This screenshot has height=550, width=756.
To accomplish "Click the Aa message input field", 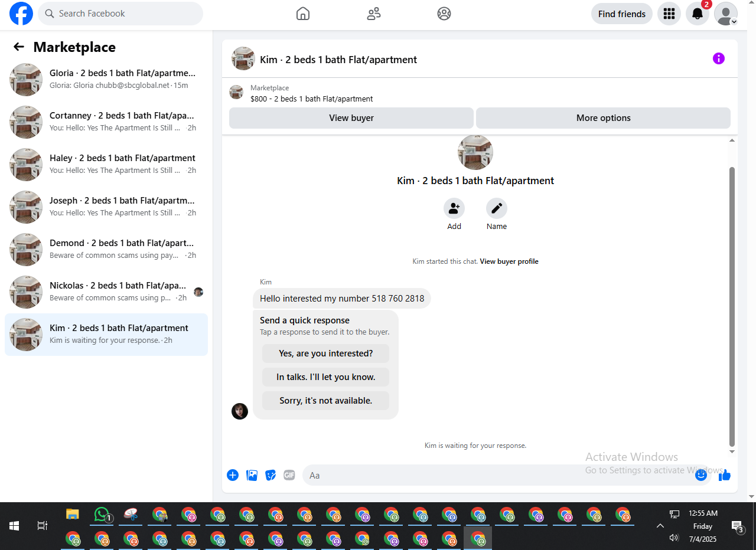I will pos(499,475).
